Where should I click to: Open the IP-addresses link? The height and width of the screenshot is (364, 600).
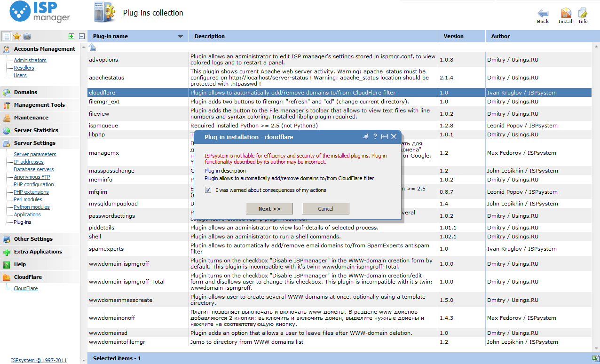(x=29, y=162)
